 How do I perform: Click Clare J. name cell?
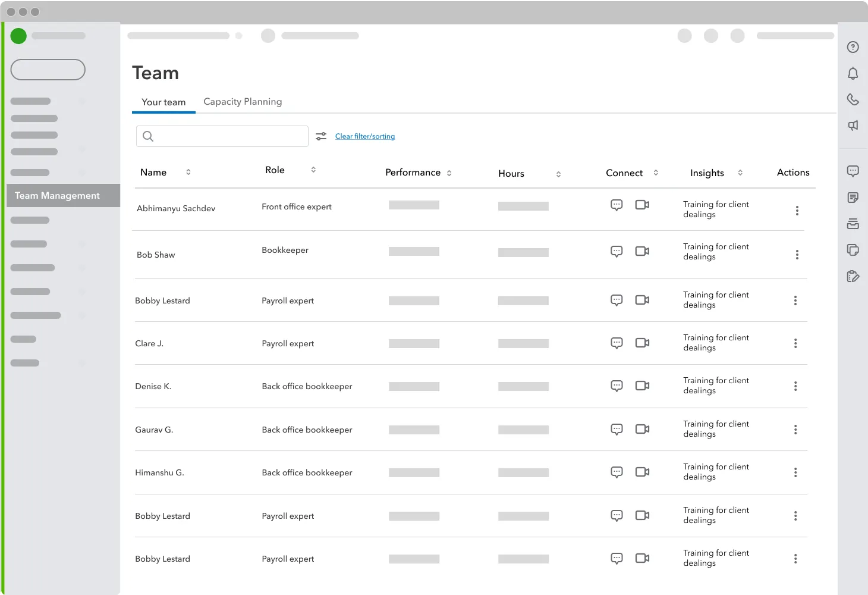click(149, 343)
